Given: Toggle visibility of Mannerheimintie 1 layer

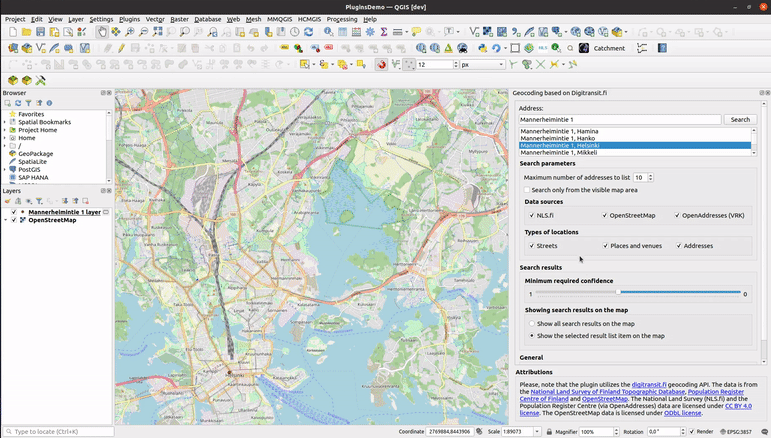Looking at the screenshot, I should [x=14, y=212].
